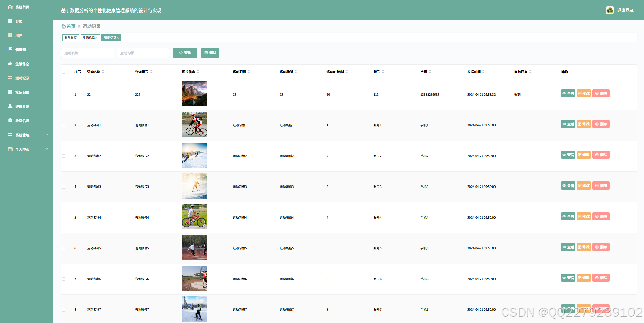Click 修改 for row 1
The image size is (644, 323).
[584, 93]
